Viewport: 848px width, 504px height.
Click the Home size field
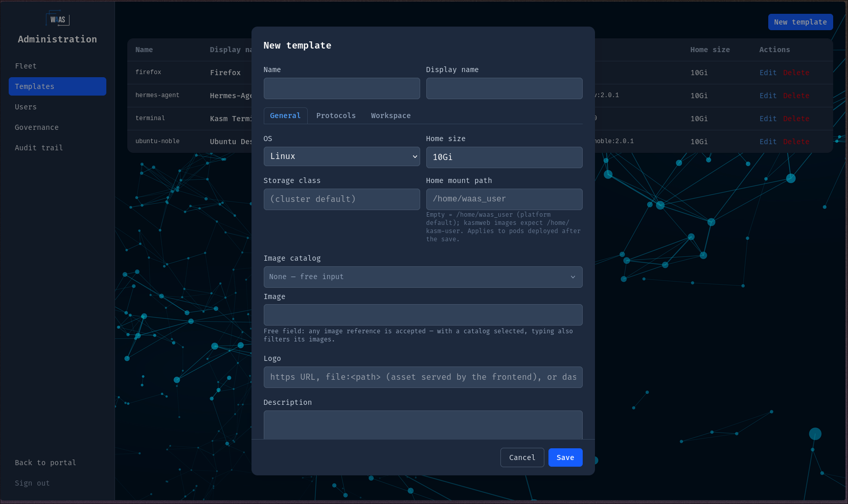504,157
